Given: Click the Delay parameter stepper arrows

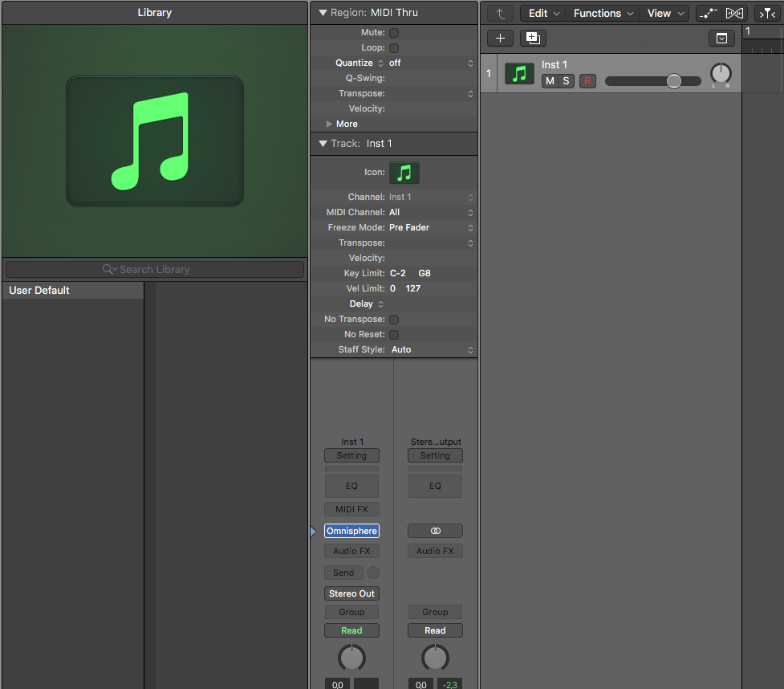Looking at the screenshot, I should pyautogui.click(x=381, y=304).
